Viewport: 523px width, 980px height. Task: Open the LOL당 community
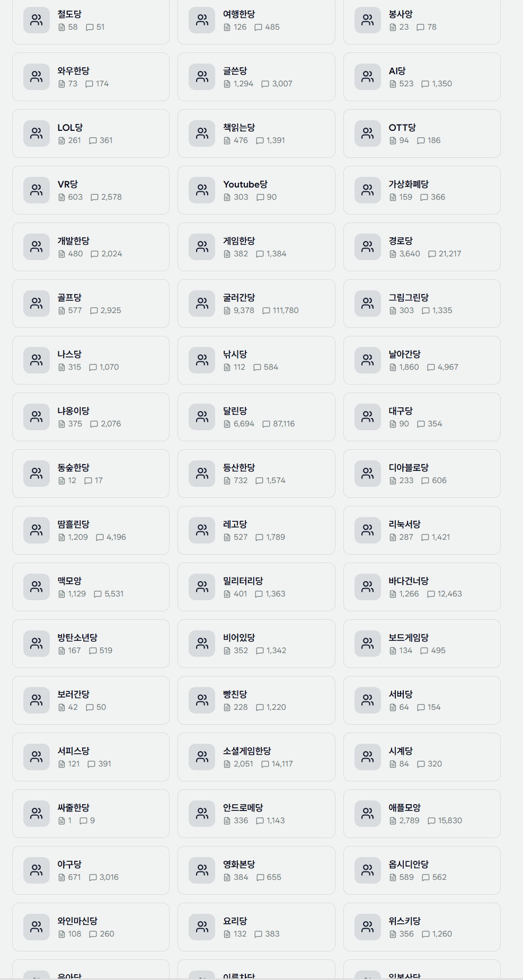91,133
